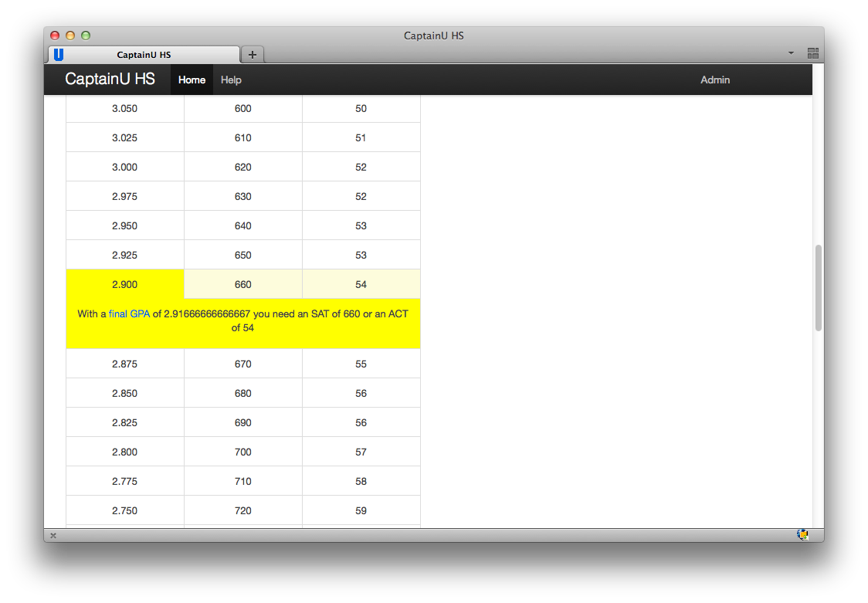Go to the Home nav item
This screenshot has height=603, width=868.
(x=192, y=80)
